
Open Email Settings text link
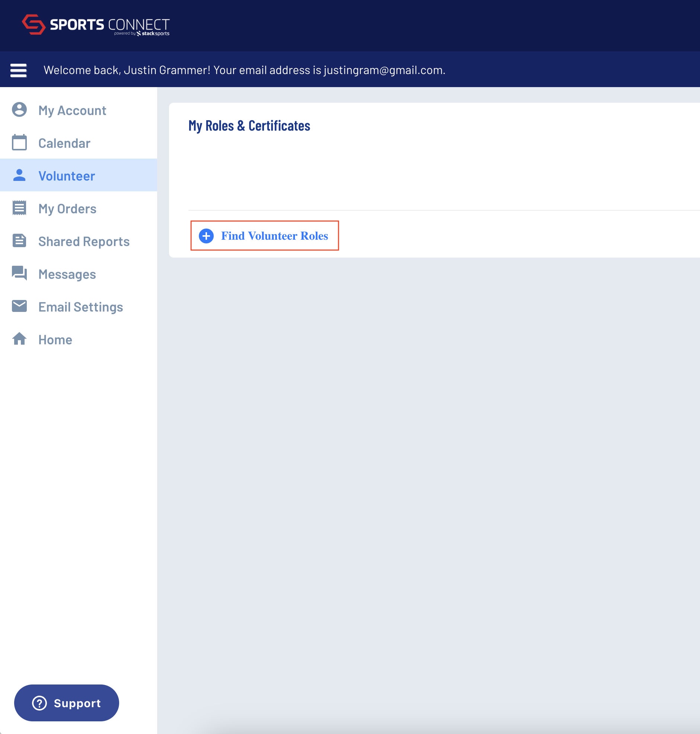pos(80,307)
